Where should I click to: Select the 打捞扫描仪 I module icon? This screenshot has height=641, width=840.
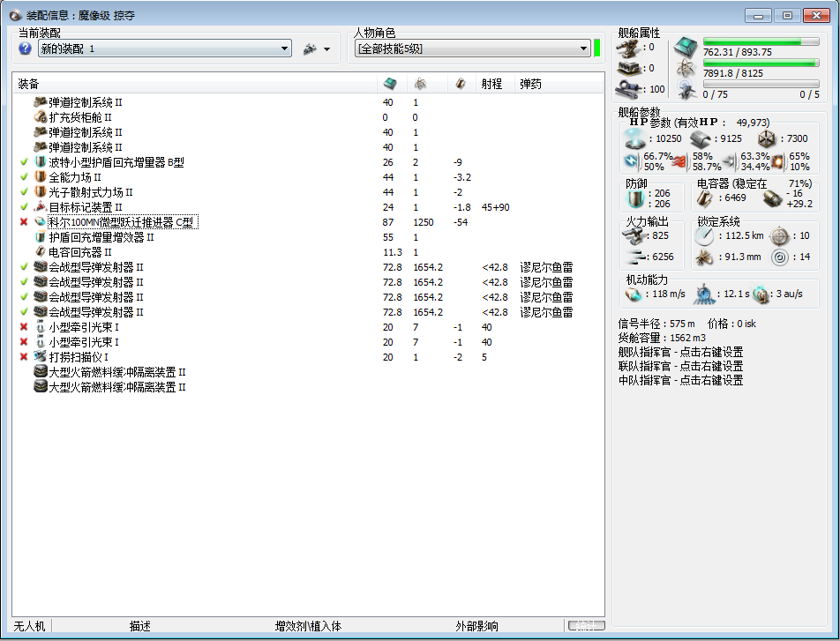pyautogui.click(x=41, y=356)
